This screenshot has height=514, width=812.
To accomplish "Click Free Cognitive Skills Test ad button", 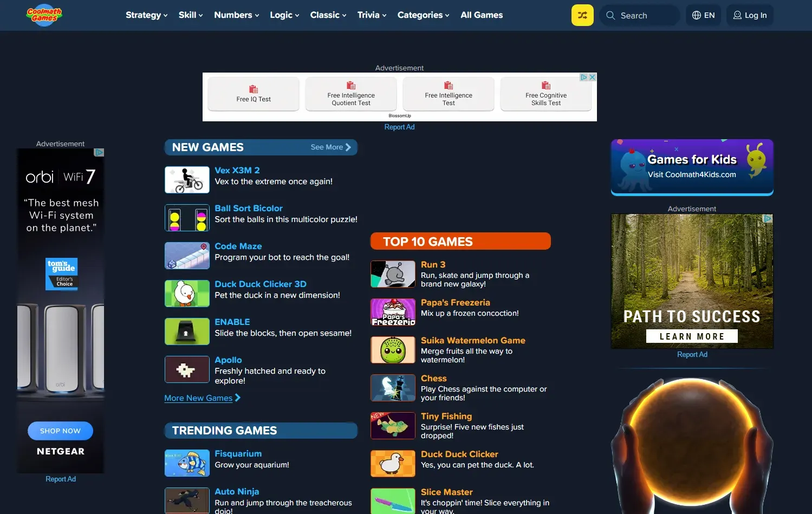I will (x=546, y=94).
